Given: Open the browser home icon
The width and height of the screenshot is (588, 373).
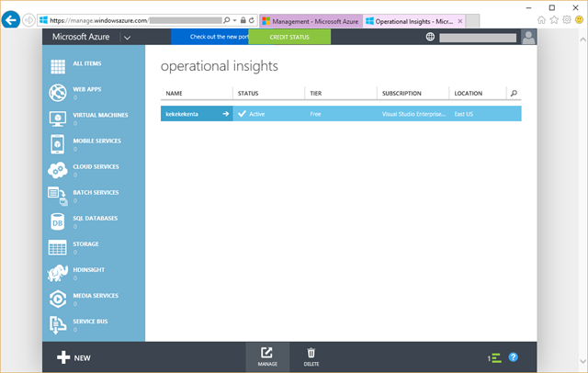Looking at the screenshot, I should click(x=541, y=20).
